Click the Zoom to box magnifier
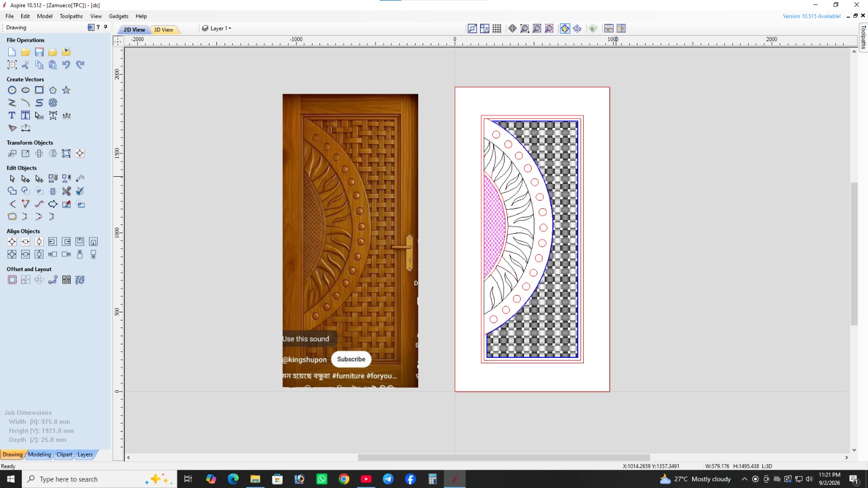868x488 pixels. click(525, 28)
